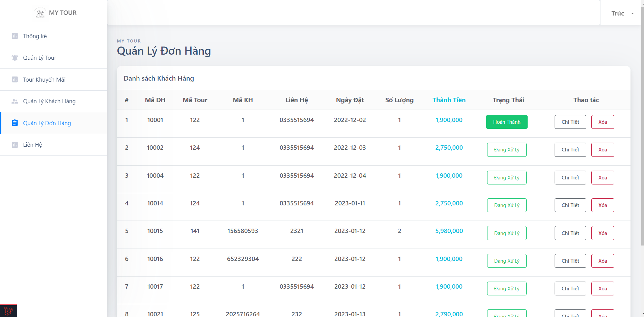Image resolution: width=644 pixels, height=317 pixels.
Task: Click the MY TOUR brand title
Action: coord(63,12)
